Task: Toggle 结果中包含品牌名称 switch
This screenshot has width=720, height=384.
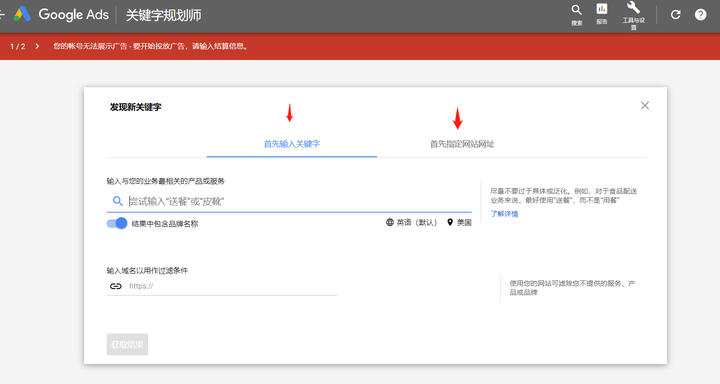Action: click(x=117, y=223)
